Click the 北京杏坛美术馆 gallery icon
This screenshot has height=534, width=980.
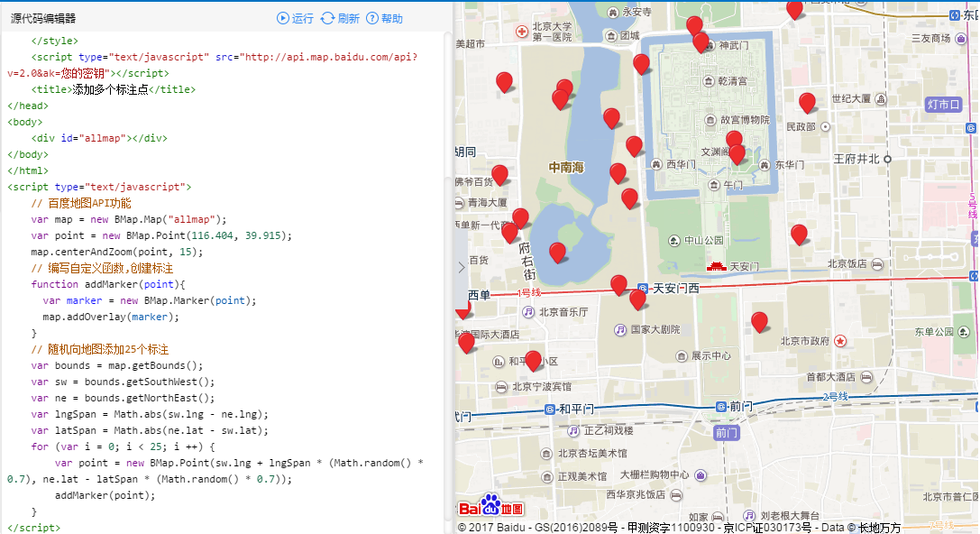point(546,454)
